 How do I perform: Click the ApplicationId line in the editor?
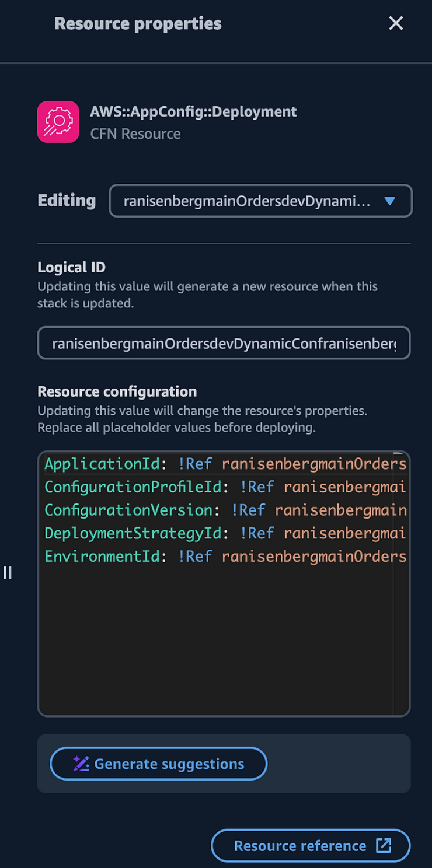(225, 464)
